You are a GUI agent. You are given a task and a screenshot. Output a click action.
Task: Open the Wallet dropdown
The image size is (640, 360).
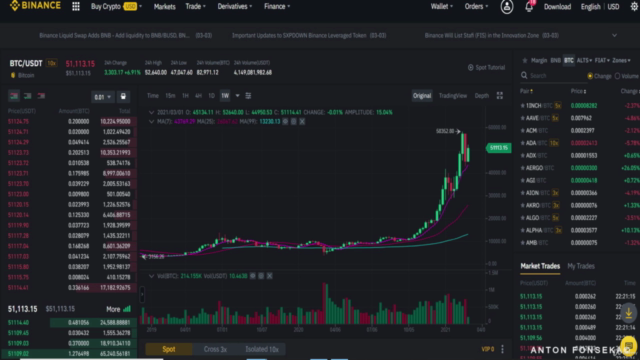coord(442,7)
